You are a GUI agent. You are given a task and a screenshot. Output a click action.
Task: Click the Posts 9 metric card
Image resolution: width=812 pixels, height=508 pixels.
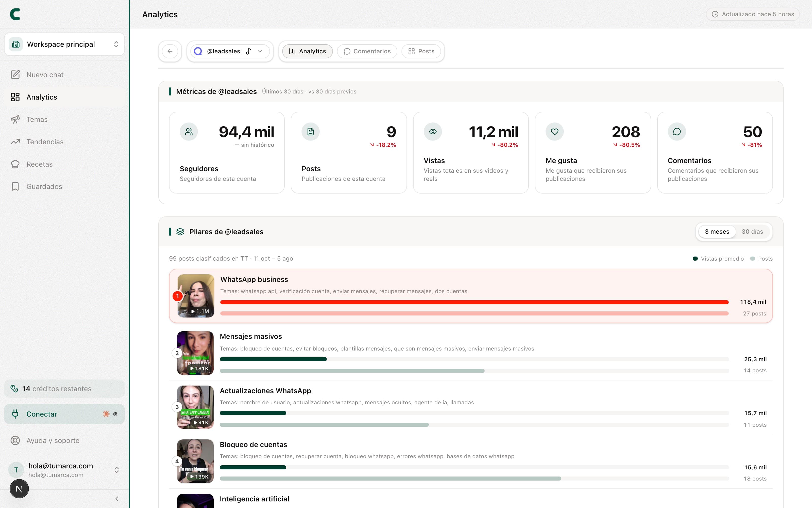[x=349, y=153]
